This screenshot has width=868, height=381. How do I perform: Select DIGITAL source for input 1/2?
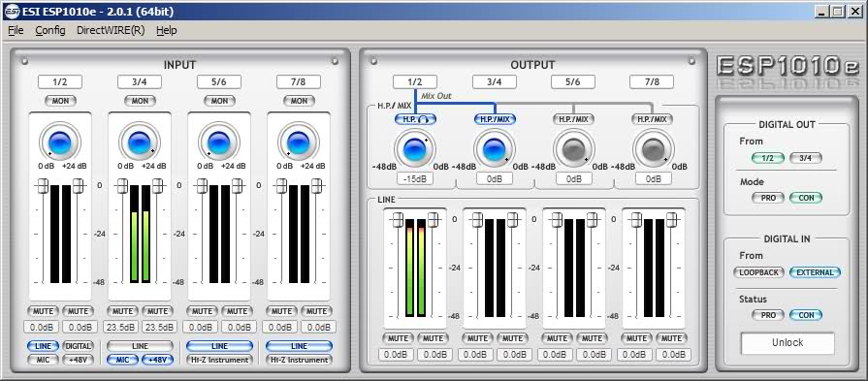(x=78, y=346)
